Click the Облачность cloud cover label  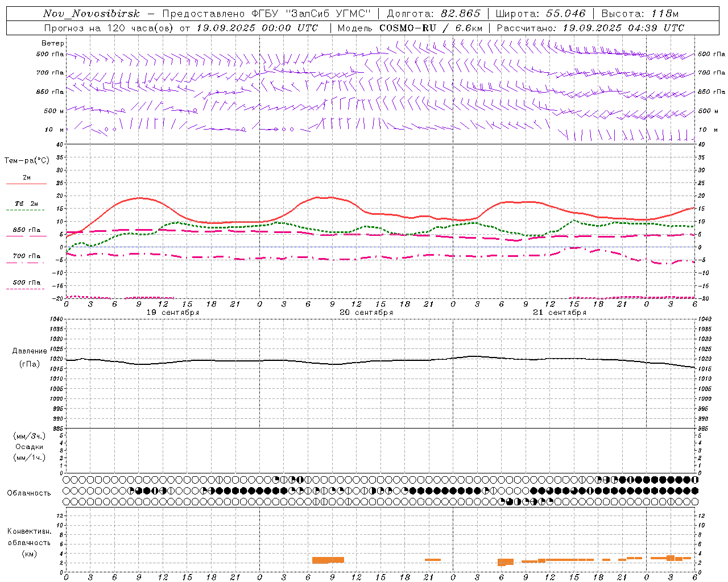coord(29,493)
